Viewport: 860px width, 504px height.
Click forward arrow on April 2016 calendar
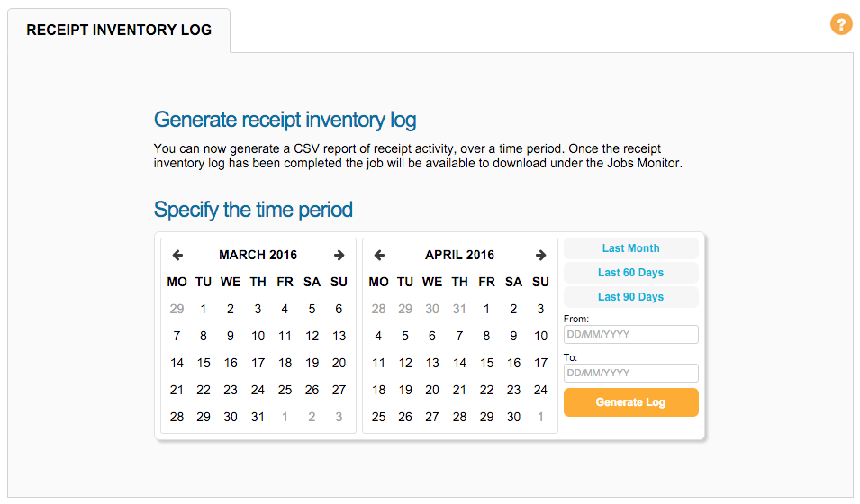pos(540,255)
